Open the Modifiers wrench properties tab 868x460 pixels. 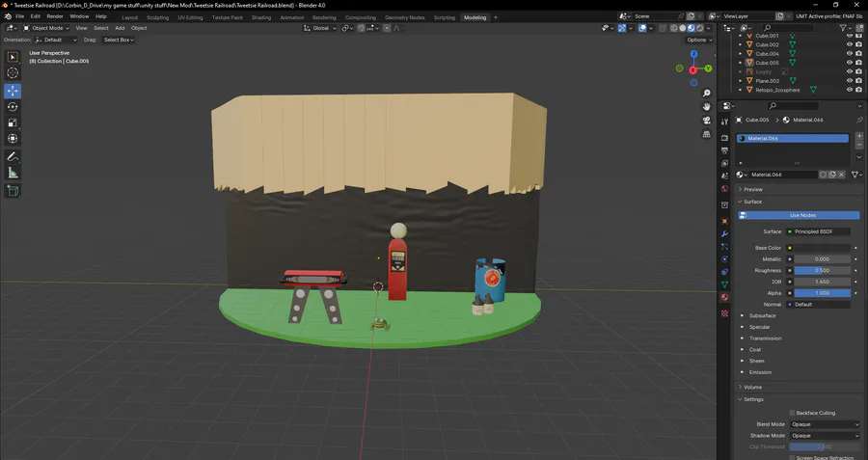(x=724, y=234)
